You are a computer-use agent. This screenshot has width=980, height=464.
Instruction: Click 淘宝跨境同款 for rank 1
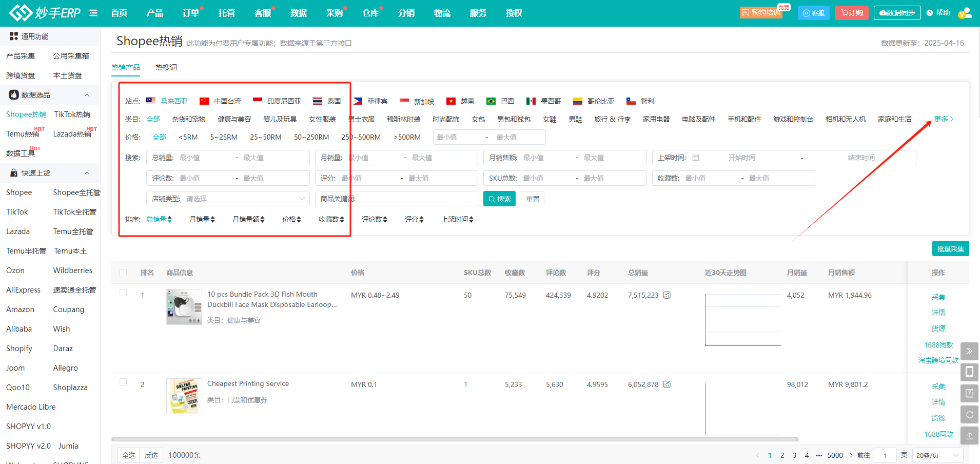[938, 360]
